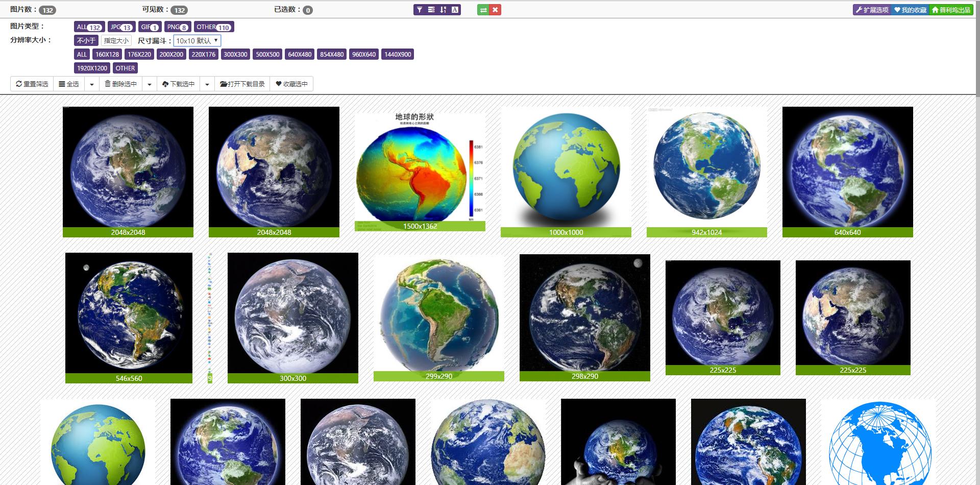Viewport: 980px width, 485px height.
Task: Click the green swap arrows button
Action: (x=483, y=10)
